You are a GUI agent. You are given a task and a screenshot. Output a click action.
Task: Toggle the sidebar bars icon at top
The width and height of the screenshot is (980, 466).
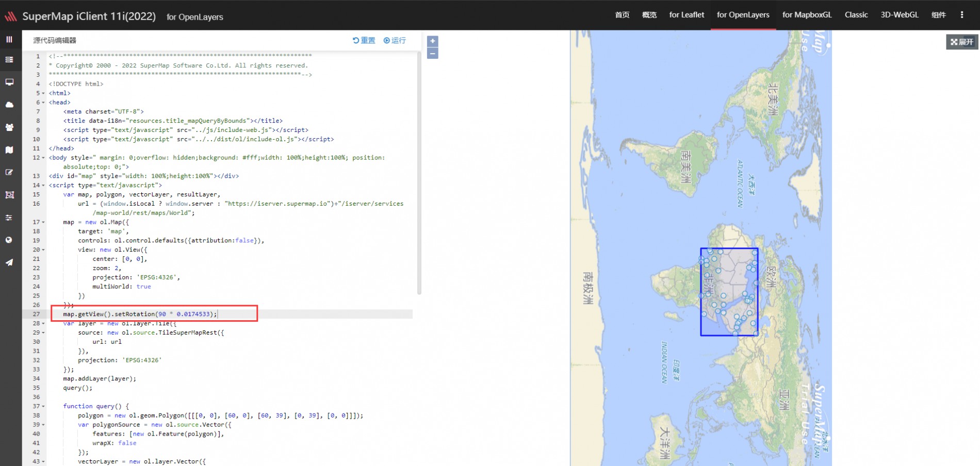[x=9, y=39]
